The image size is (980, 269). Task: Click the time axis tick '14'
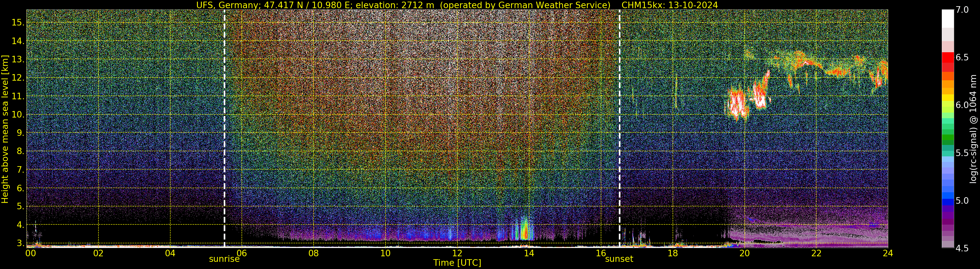529,253
